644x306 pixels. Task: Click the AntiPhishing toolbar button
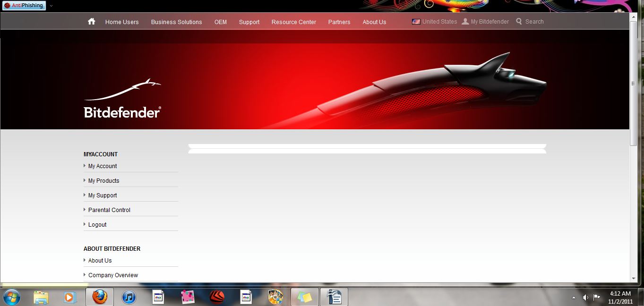click(24, 6)
